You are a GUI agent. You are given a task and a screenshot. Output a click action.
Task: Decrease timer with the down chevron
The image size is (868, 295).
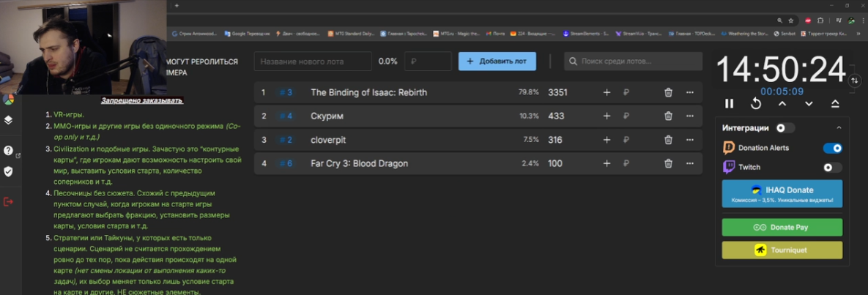pyautogui.click(x=809, y=103)
